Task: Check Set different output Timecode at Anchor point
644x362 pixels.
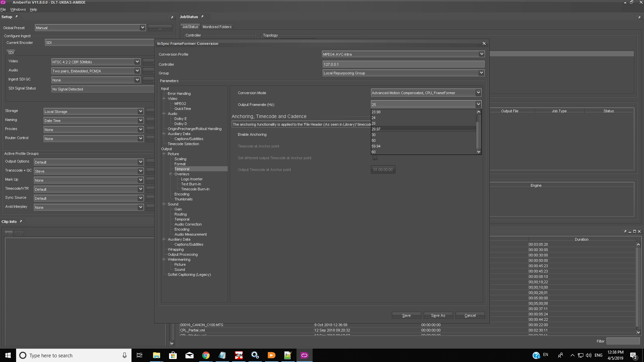Action: [375, 158]
